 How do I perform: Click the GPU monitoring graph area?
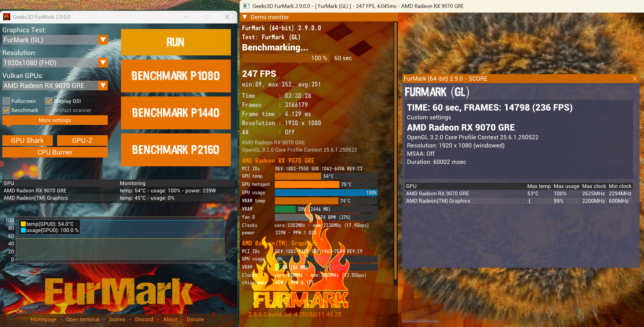pyautogui.click(x=120, y=240)
